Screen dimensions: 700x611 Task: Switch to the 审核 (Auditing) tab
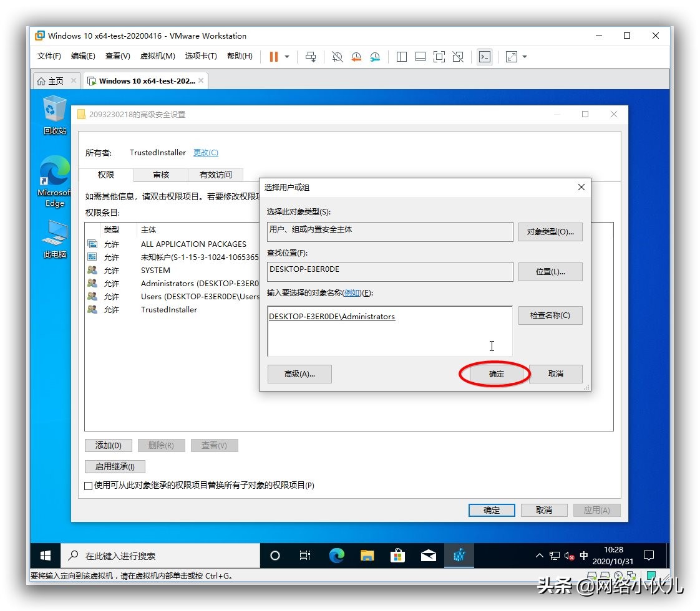point(160,175)
